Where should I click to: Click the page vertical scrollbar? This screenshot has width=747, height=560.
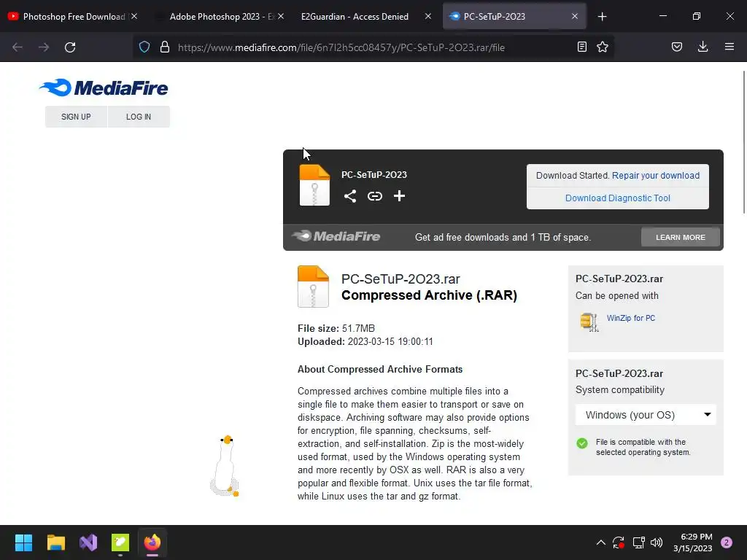pos(743,142)
